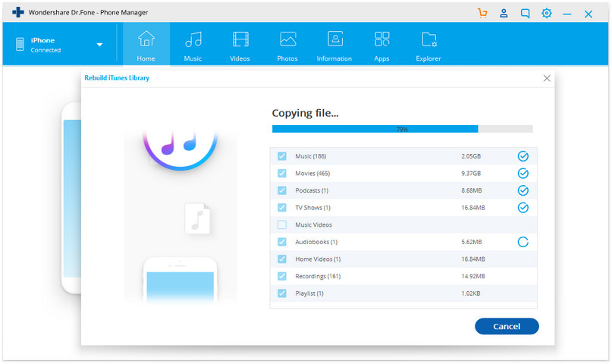Select the Movies (465) row

[403, 173]
